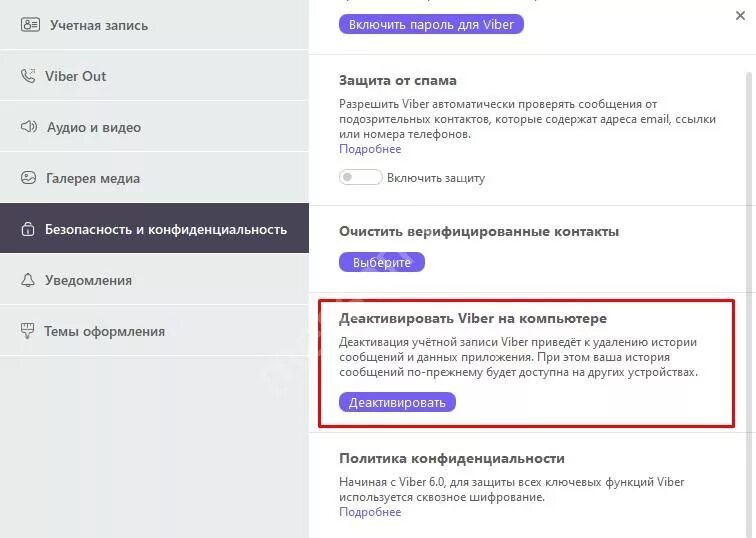Click the speaker icon for Аудио и видео
This screenshot has height=538, width=756.
coord(28,127)
